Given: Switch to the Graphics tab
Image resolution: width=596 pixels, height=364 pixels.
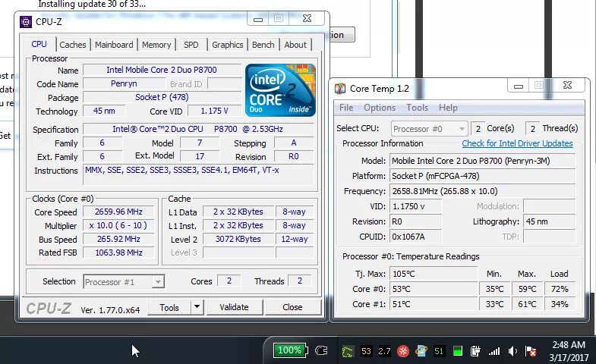Looking at the screenshot, I should (227, 45).
